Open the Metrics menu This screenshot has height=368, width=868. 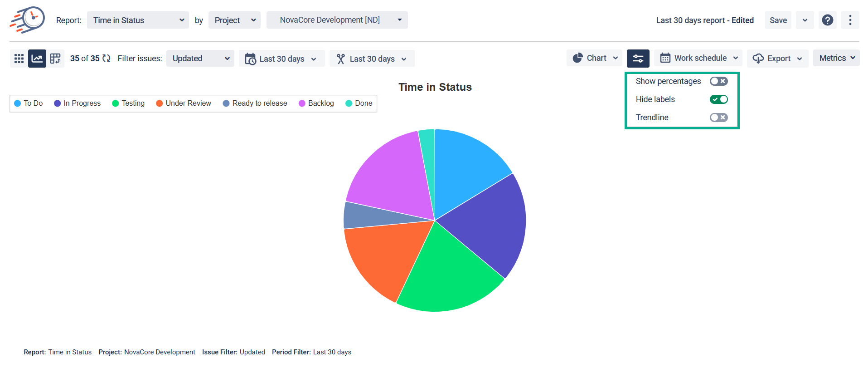[x=836, y=58]
